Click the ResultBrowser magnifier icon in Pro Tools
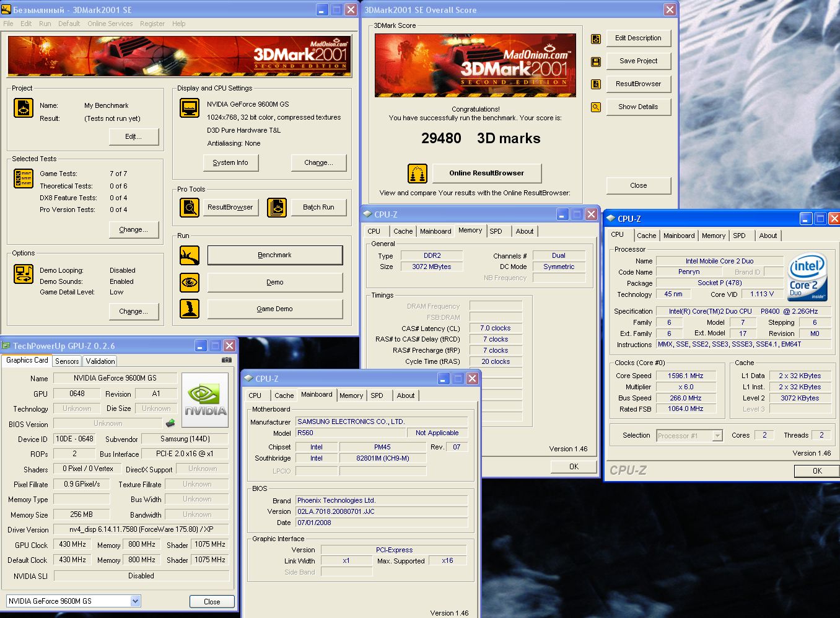Viewport: 840px width, 618px height. point(189,207)
